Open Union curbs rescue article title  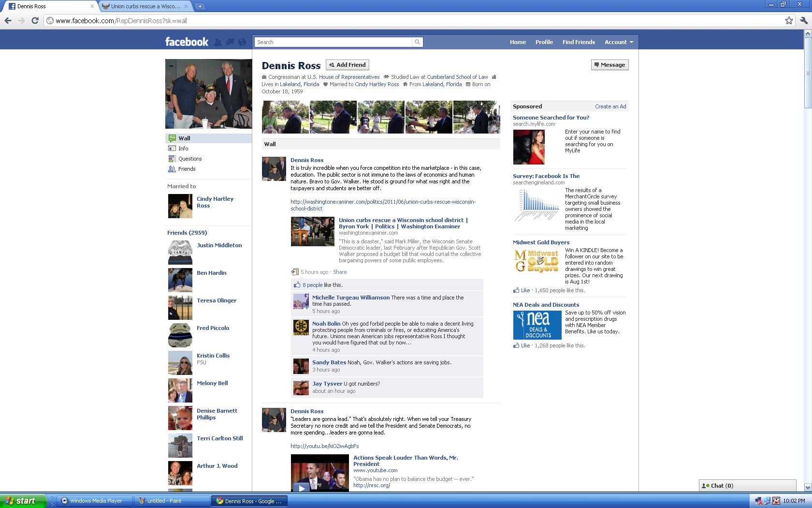tap(403, 223)
